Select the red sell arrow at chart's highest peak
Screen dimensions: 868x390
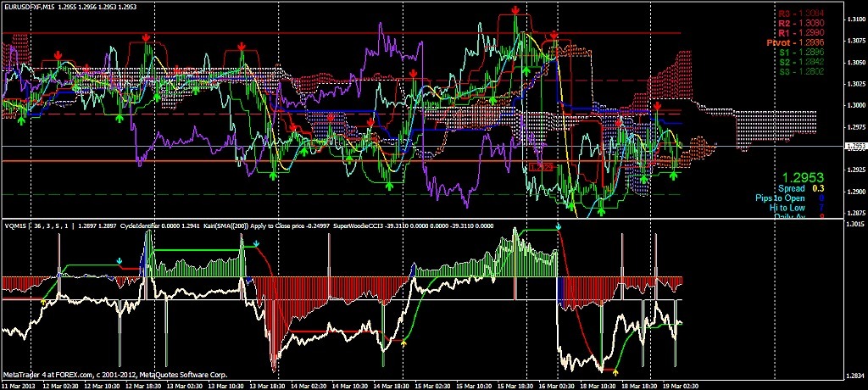click(515, 10)
